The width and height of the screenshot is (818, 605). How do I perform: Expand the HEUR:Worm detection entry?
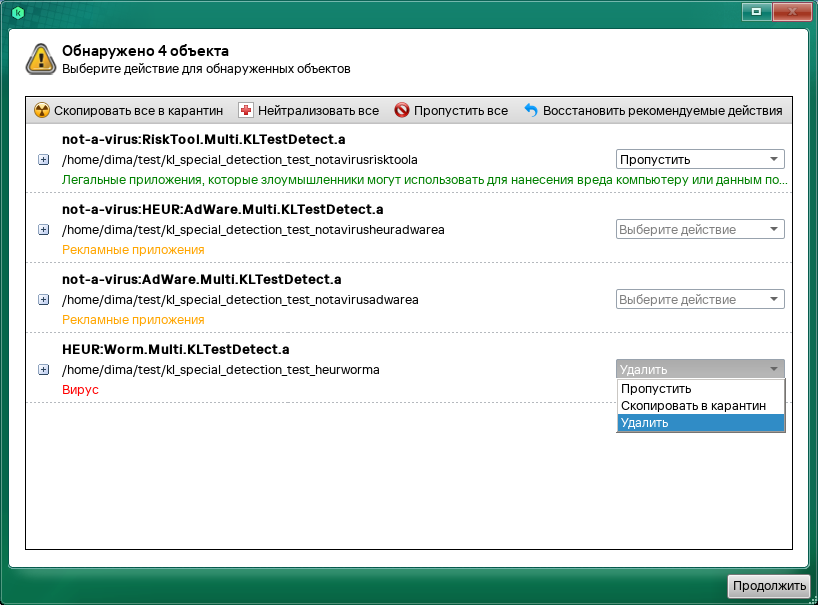point(43,370)
